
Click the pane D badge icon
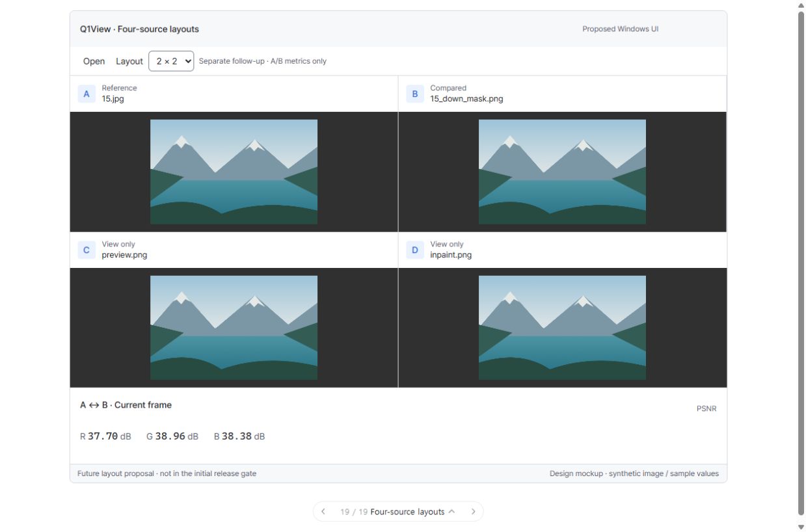(x=415, y=250)
